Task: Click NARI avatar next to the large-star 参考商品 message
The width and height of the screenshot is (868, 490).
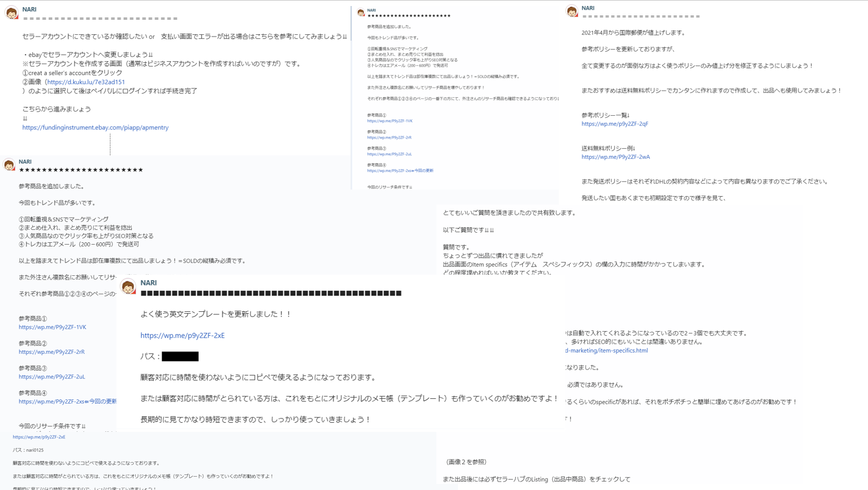Action: (x=9, y=164)
